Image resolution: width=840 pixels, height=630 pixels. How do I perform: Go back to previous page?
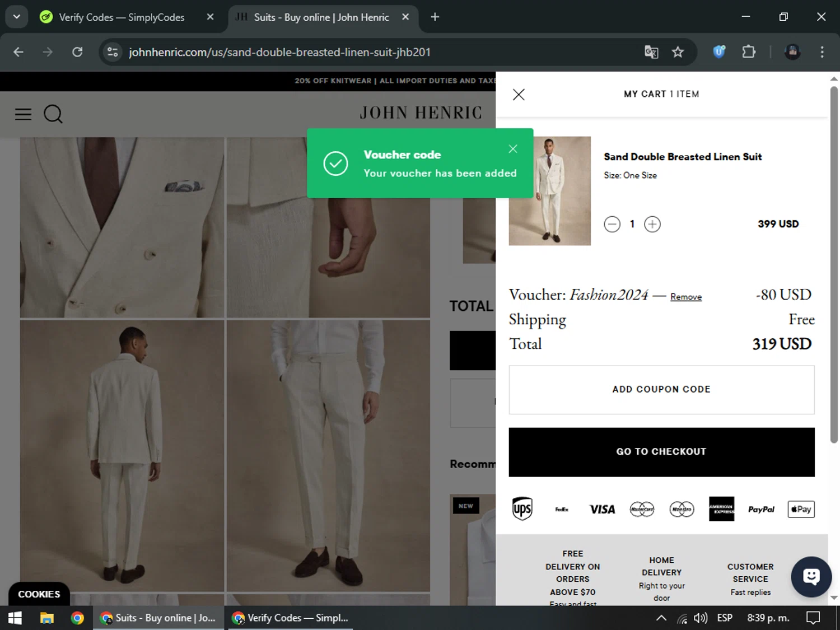click(x=18, y=52)
